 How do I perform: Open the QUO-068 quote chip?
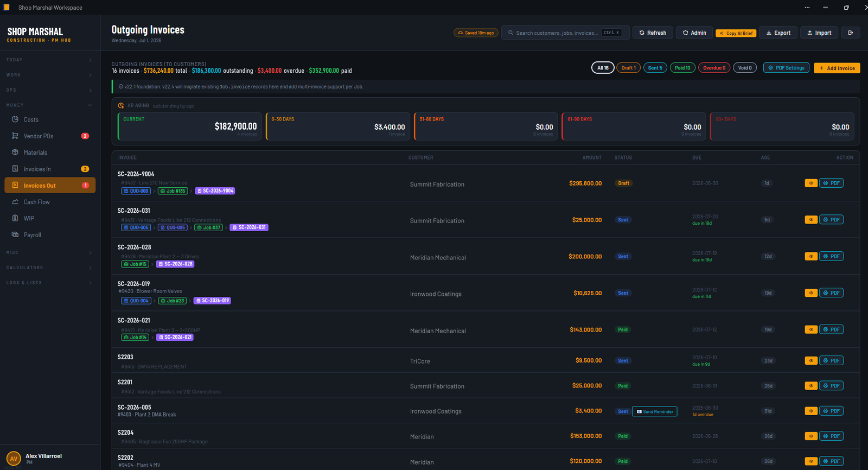(136, 191)
